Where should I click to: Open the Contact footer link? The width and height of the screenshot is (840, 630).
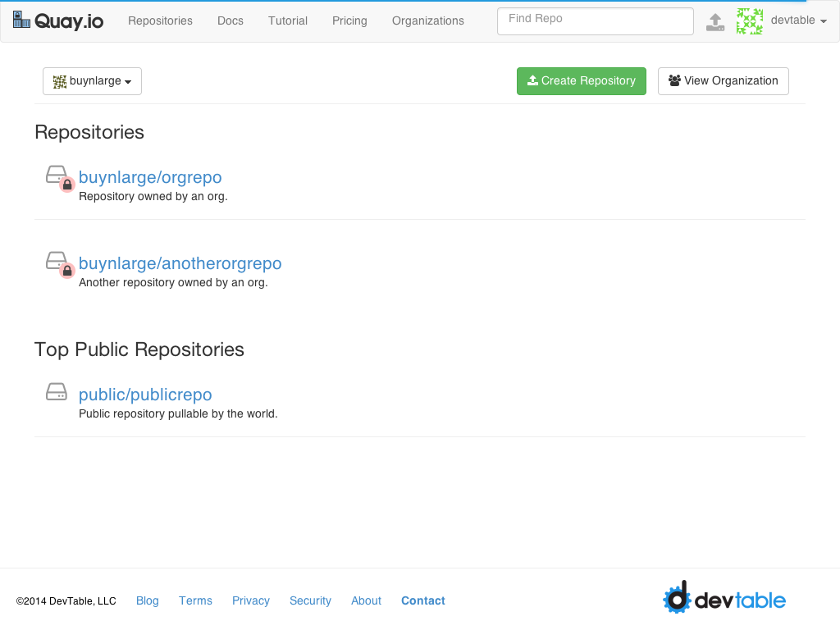423,601
